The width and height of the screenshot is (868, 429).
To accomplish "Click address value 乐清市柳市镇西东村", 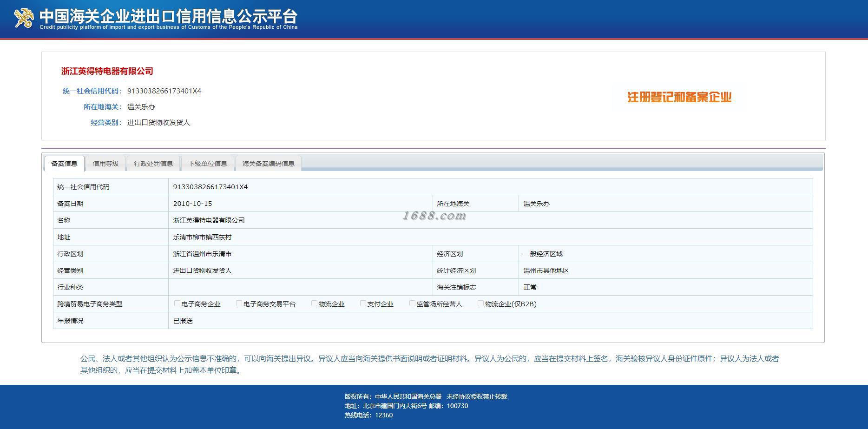I will tap(202, 237).
